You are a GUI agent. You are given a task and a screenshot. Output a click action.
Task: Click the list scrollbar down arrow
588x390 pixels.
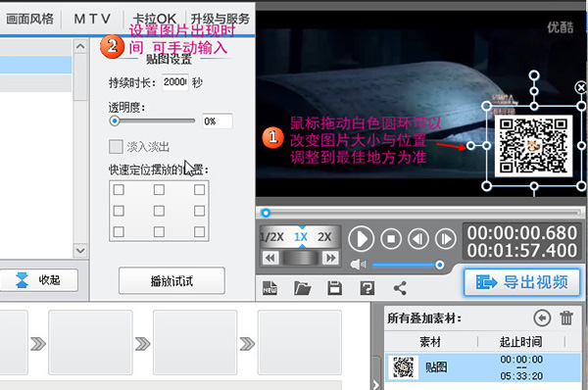click(x=80, y=250)
